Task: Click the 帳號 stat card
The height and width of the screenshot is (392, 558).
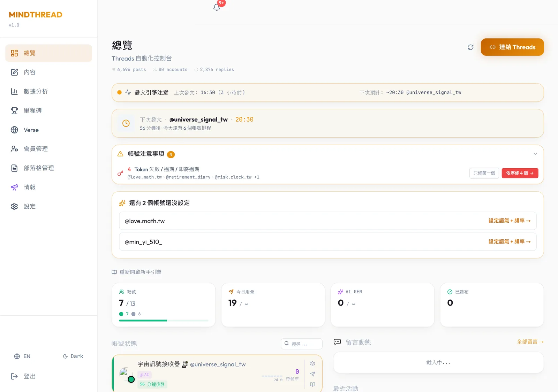Action: [164, 305]
